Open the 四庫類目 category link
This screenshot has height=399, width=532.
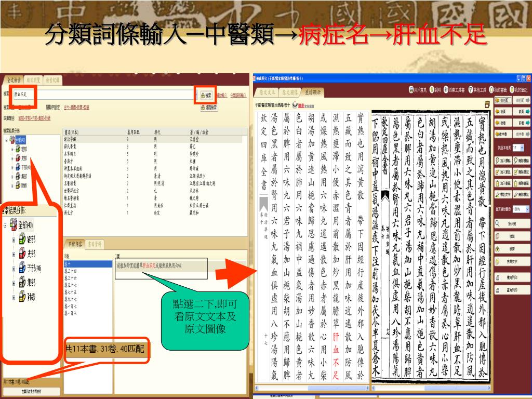point(34,118)
